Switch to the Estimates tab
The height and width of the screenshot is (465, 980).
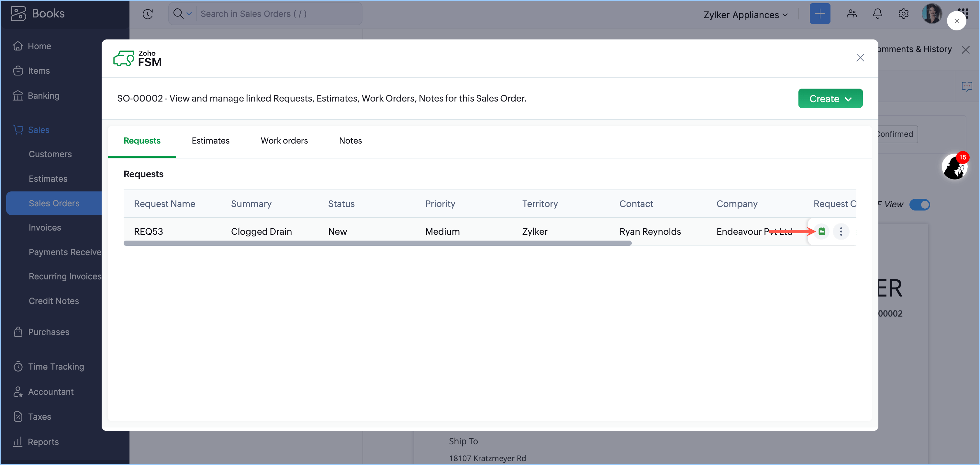pyautogui.click(x=210, y=141)
